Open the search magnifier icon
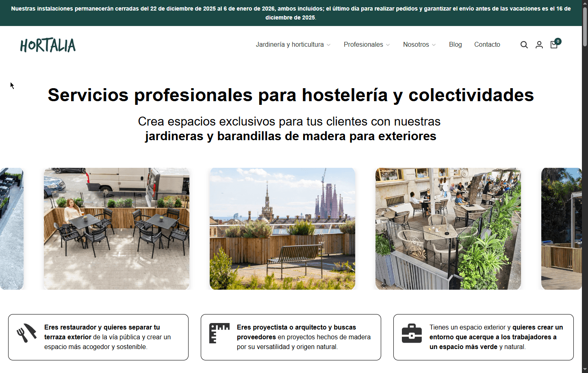The width and height of the screenshot is (588, 373). [x=524, y=45]
